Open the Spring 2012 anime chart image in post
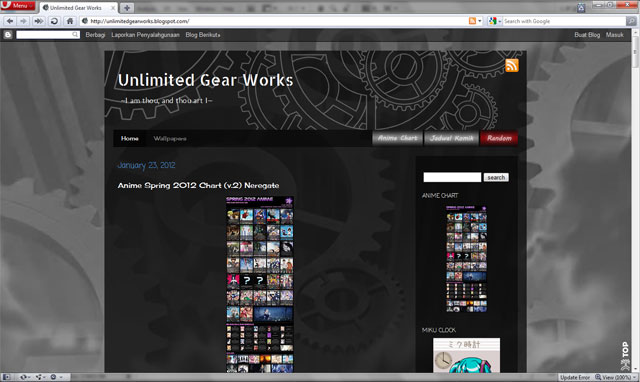640x382 pixels. [260, 284]
